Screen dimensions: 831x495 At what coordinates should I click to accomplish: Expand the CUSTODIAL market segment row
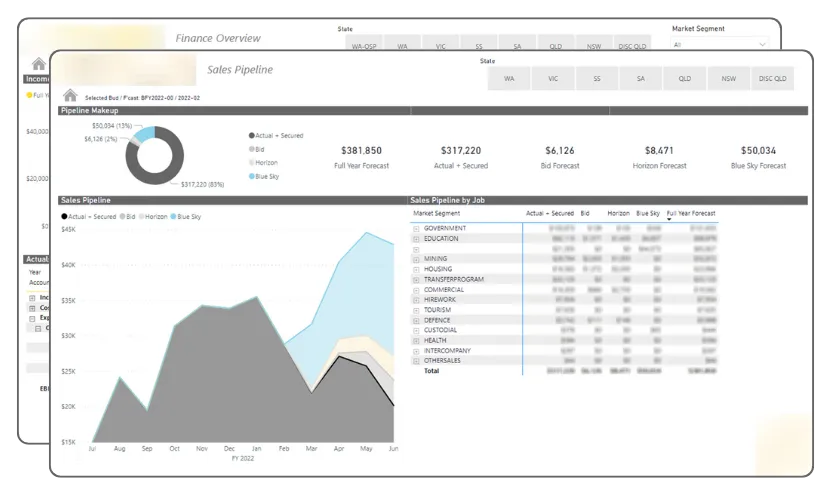[x=417, y=331]
